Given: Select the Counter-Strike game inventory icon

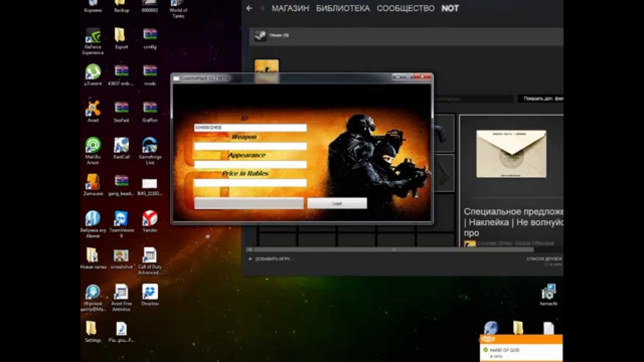Looking at the screenshot, I should coord(267,71).
